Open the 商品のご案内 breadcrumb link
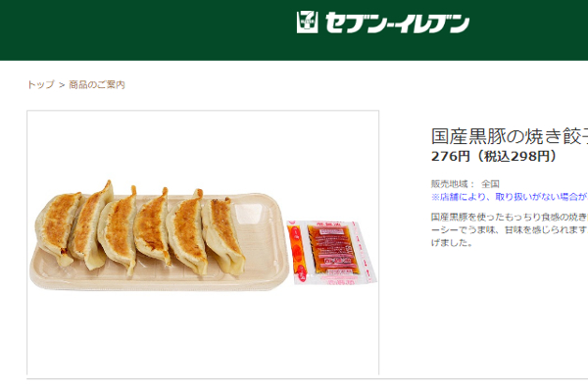The width and height of the screenshot is (588, 392). click(x=97, y=84)
